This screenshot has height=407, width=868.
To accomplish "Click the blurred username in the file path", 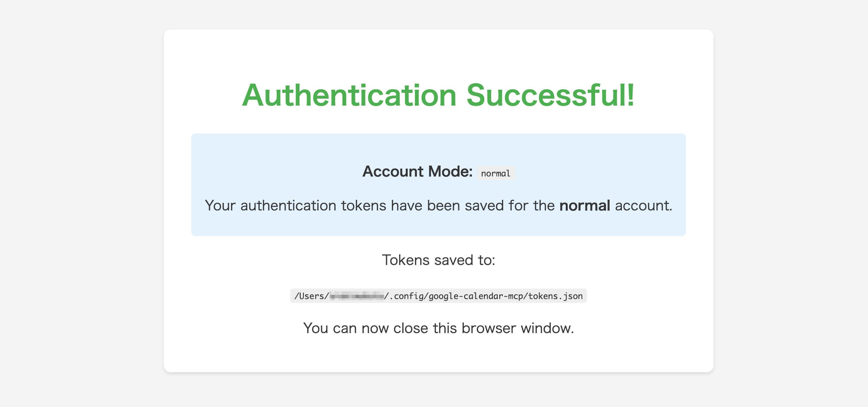I will coord(357,296).
